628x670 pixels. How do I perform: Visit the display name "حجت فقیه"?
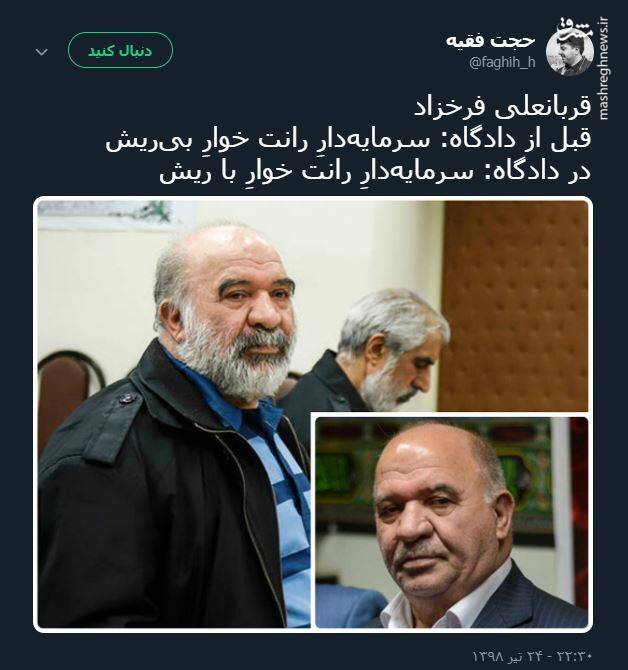pos(490,41)
